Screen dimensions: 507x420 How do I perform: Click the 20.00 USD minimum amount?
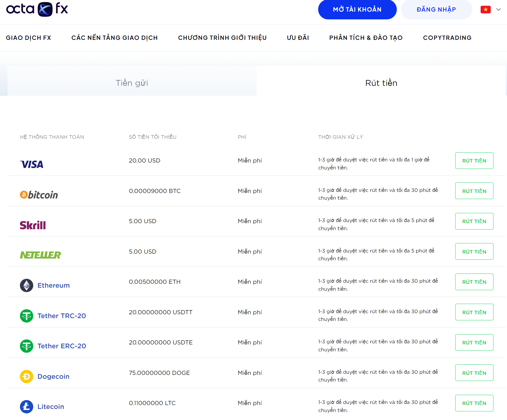point(145,161)
